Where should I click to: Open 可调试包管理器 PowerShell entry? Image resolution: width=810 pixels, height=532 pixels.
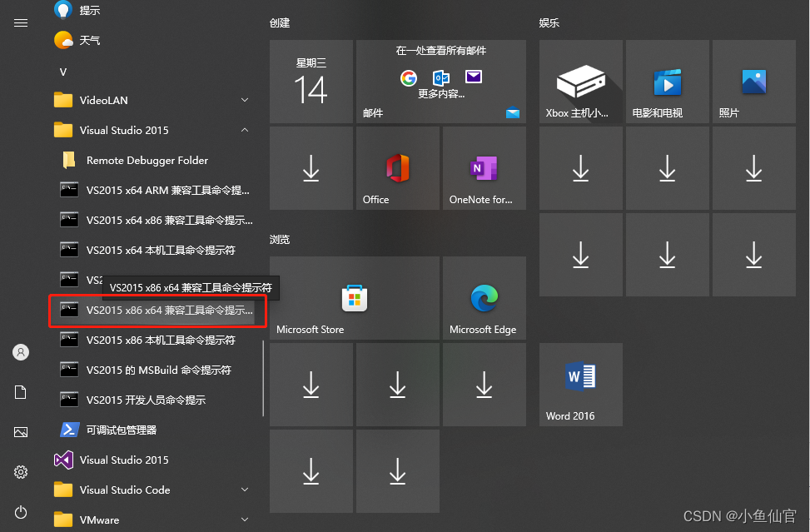click(155, 430)
